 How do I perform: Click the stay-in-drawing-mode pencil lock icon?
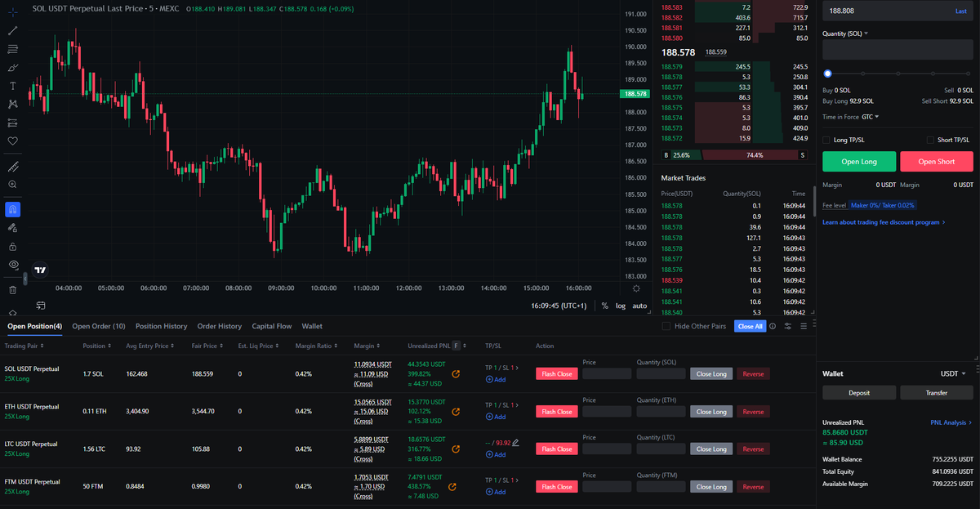(x=12, y=228)
